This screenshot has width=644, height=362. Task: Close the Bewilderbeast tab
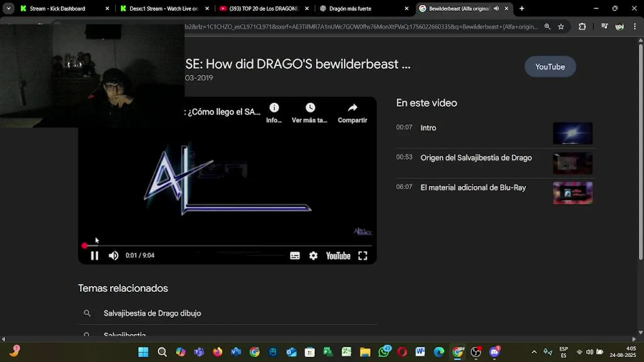507,9
